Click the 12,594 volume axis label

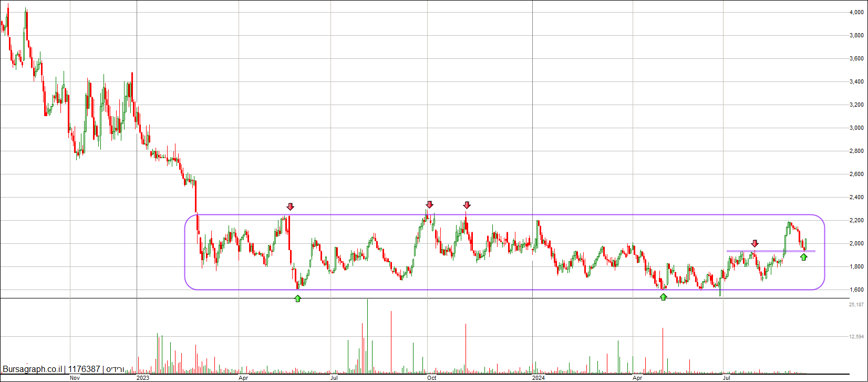(856, 337)
